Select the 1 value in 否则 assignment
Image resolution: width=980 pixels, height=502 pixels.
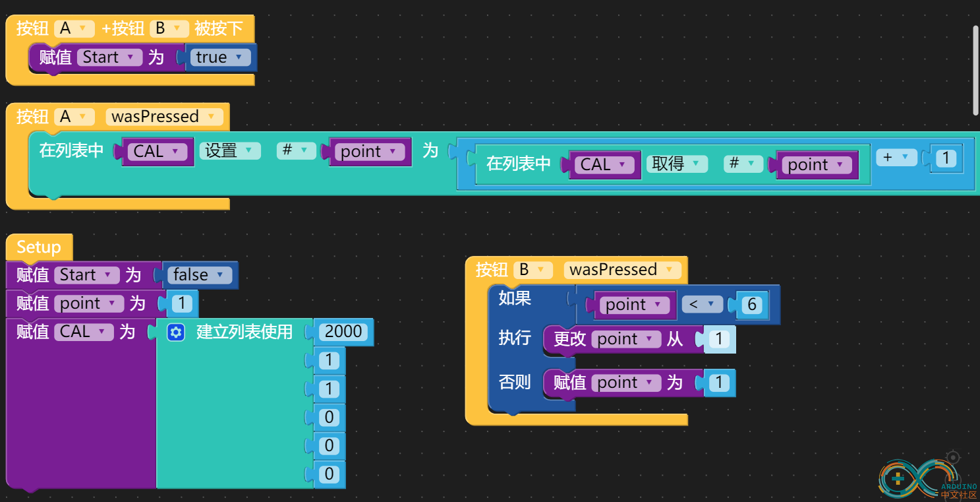pyautogui.click(x=719, y=383)
